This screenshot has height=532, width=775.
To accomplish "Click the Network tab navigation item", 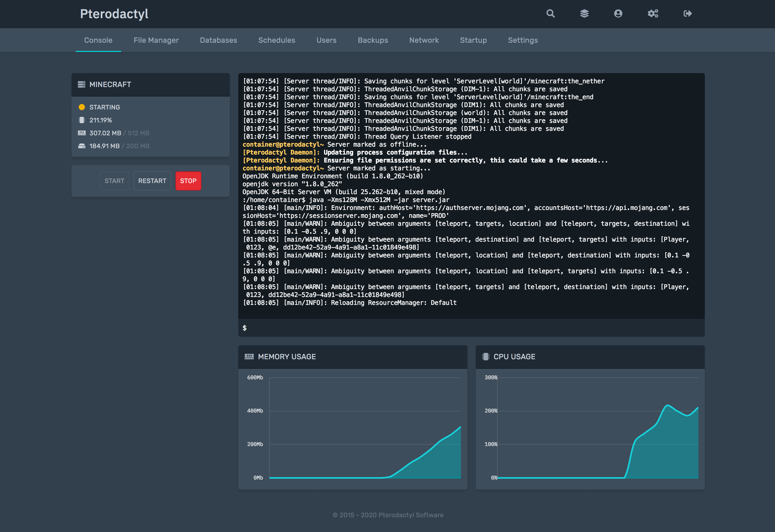I will pos(424,40).
